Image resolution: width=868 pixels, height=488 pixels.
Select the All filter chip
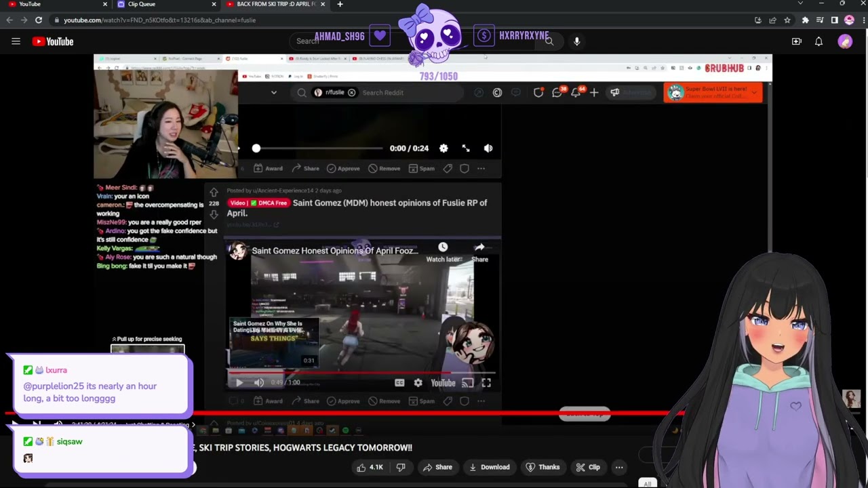coord(648,483)
